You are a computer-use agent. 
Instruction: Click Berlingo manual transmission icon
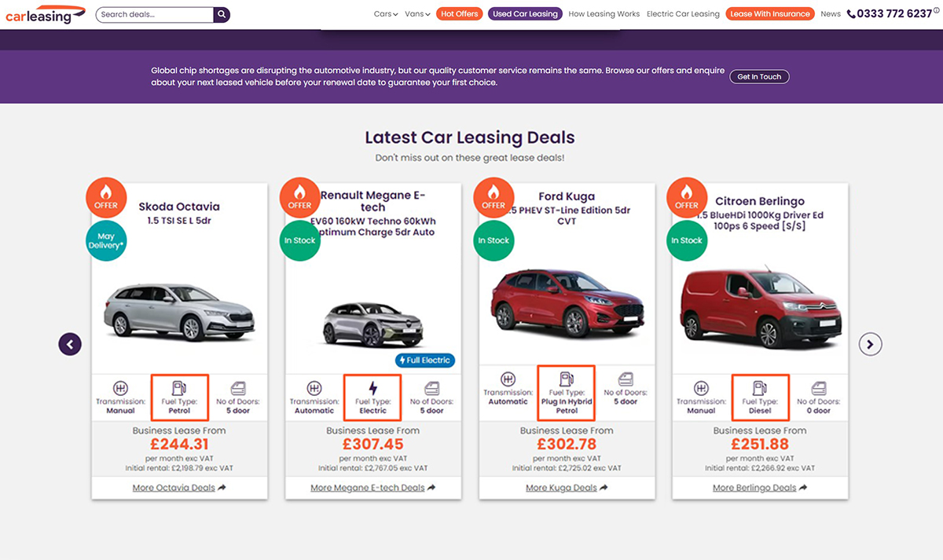pyautogui.click(x=702, y=388)
